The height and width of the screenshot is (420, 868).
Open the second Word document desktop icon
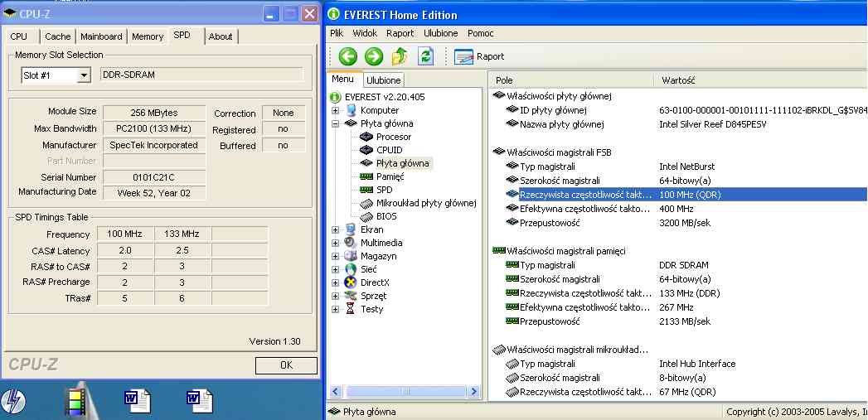tap(199, 401)
